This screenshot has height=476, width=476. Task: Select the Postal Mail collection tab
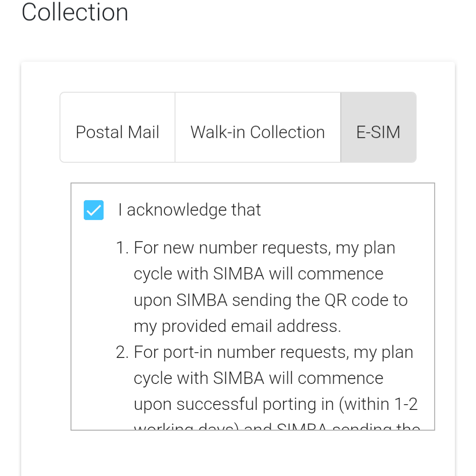point(117,132)
